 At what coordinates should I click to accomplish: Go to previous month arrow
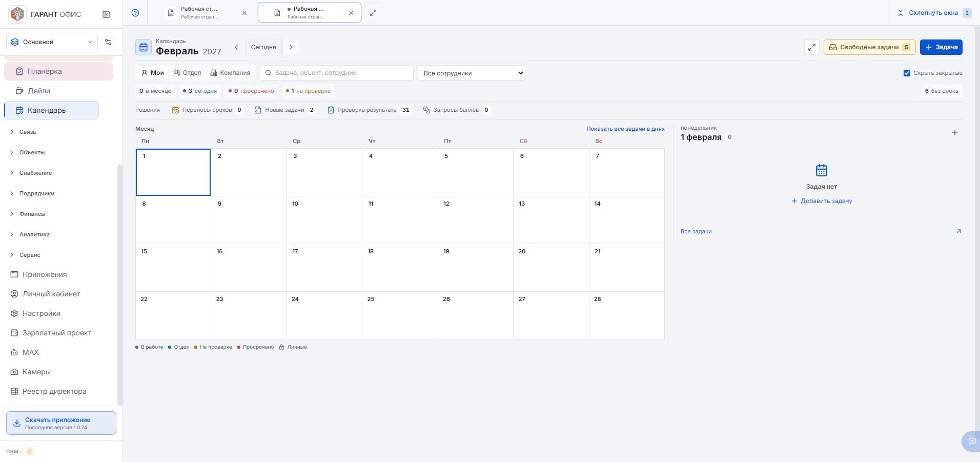pos(236,47)
